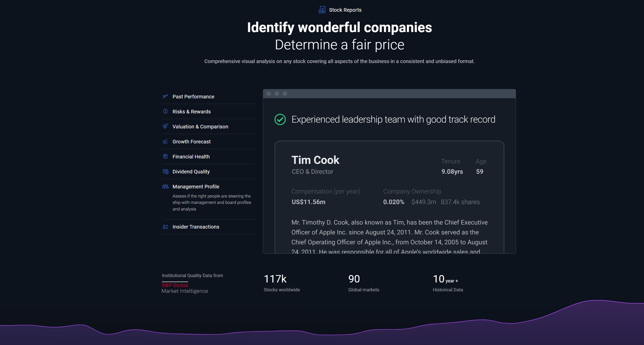
Task: Click the Insider Transactions icon
Action: click(x=165, y=227)
